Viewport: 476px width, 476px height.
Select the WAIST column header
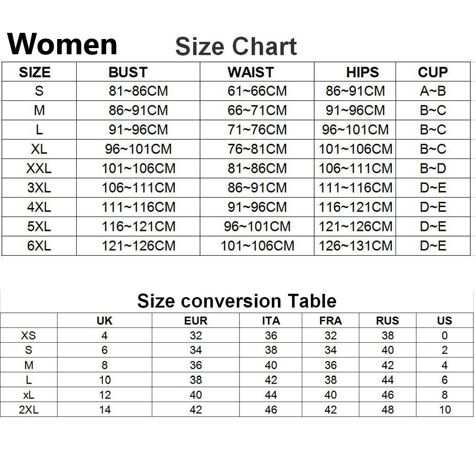pos(251,72)
